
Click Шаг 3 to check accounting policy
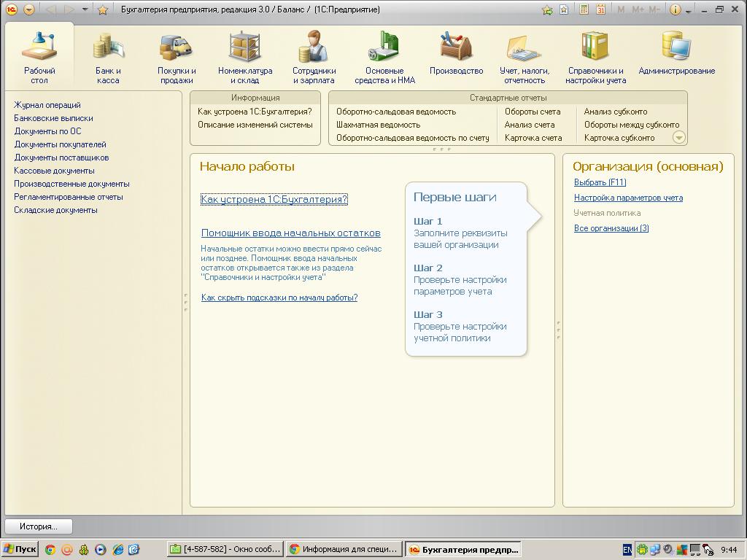pos(427,315)
